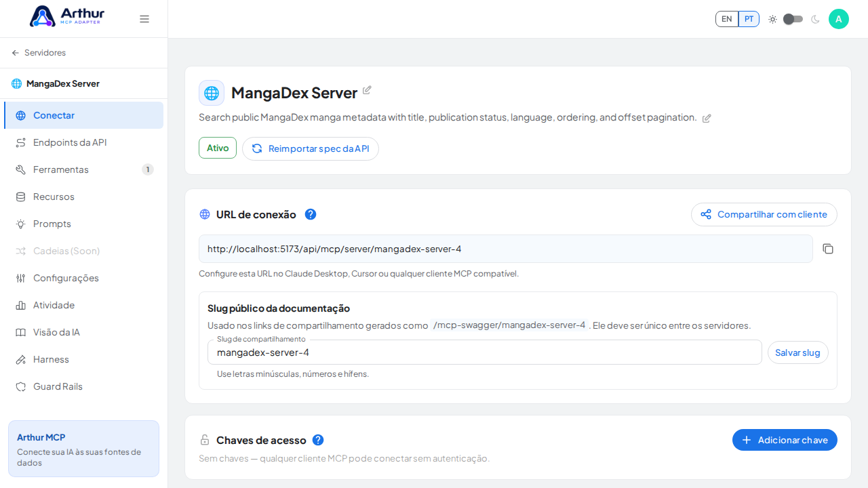
Task: Click the 'Sem chaves' notice text
Action: pyautogui.click(x=344, y=458)
